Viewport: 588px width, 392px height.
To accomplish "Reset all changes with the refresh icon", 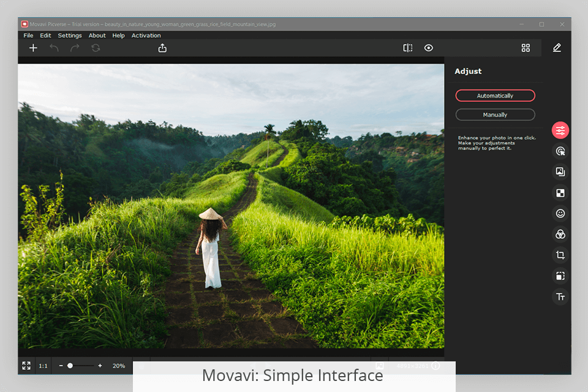I will [x=96, y=48].
